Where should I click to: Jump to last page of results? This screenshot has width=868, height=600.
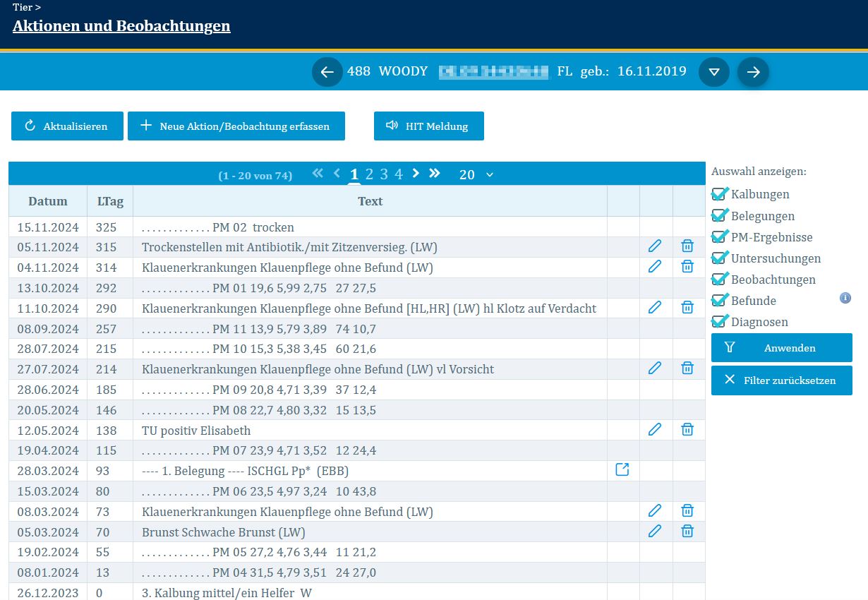point(435,174)
